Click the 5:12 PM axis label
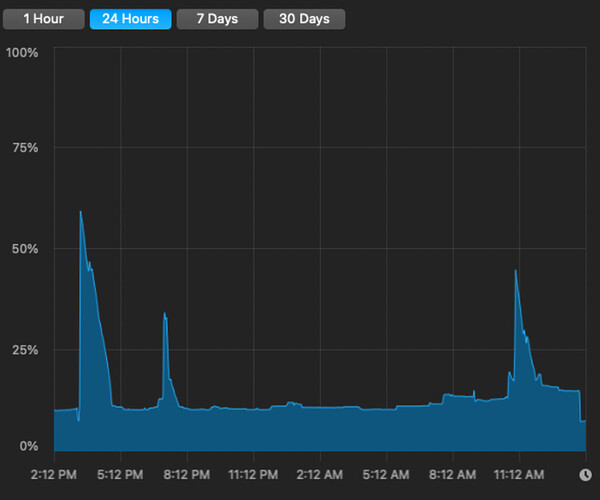Image resolution: width=600 pixels, height=500 pixels. [x=120, y=475]
